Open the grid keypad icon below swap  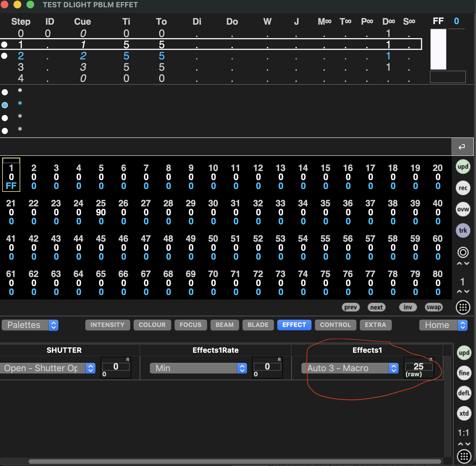(463, 307)
